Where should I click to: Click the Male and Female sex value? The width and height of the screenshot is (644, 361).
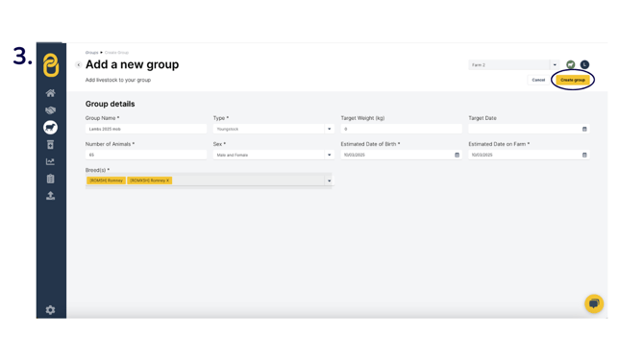click(x=233, y=156)
